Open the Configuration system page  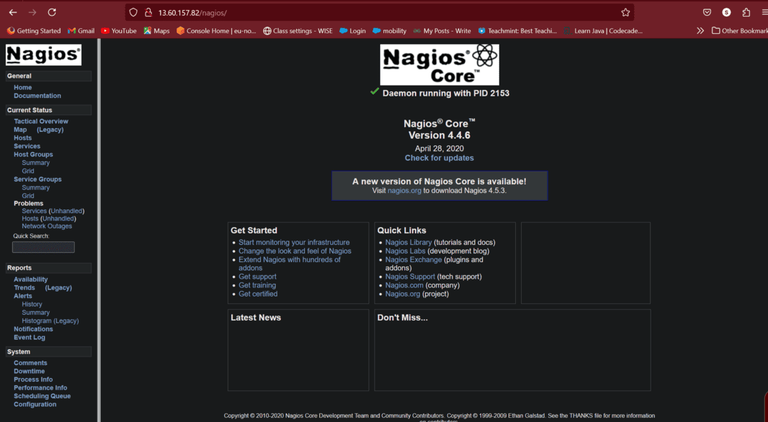pos(35,404)
